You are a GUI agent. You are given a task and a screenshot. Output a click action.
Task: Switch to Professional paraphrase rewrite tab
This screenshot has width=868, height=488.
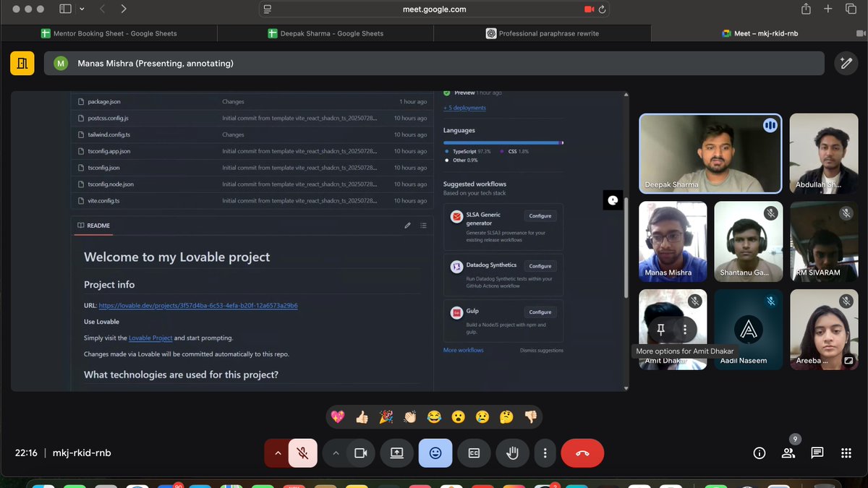542,33
